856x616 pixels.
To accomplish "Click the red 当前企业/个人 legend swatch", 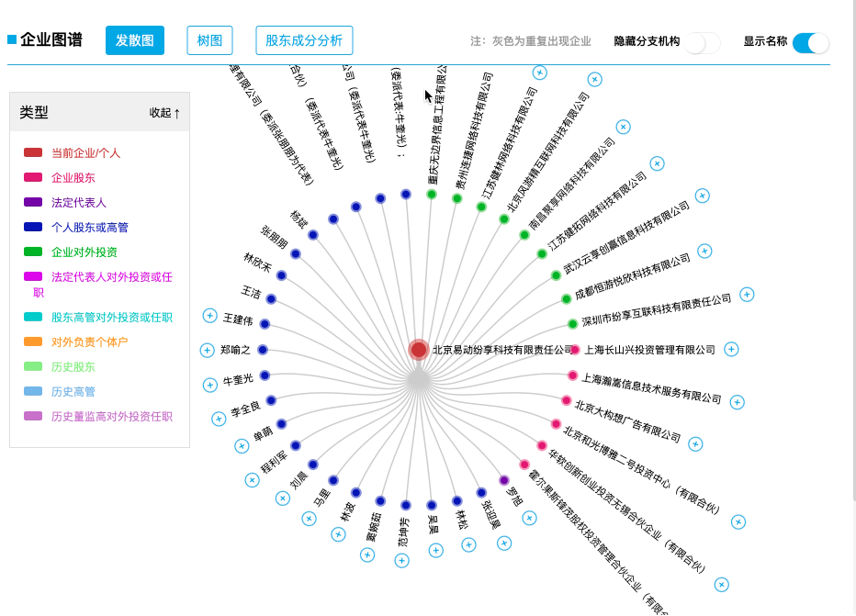I will click(x=33, y=152).
